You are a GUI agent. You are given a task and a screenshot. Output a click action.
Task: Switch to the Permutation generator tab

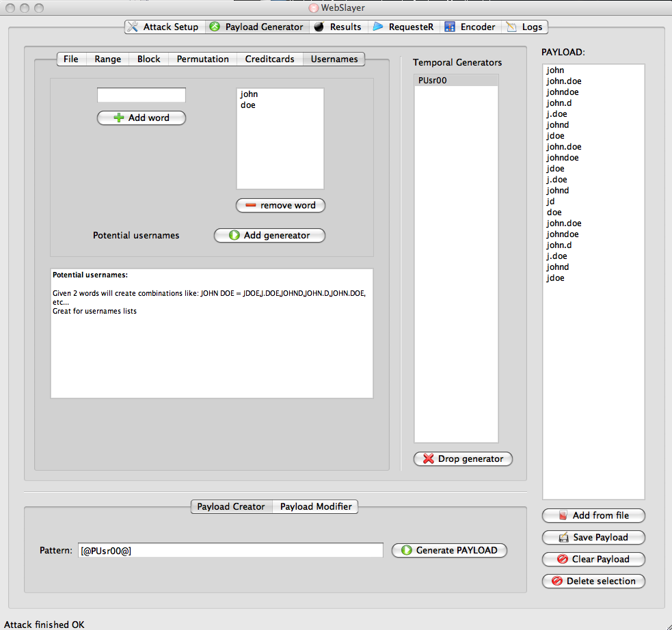[203, 59]
